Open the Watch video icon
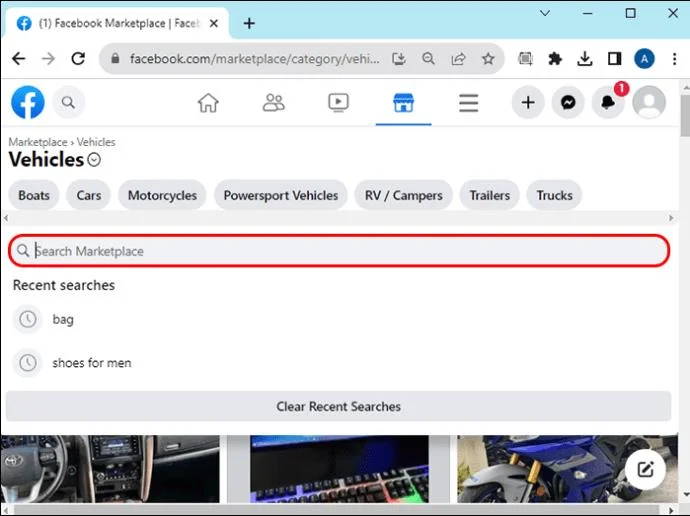Screen dimensions: 690x516 pos(338,103)
